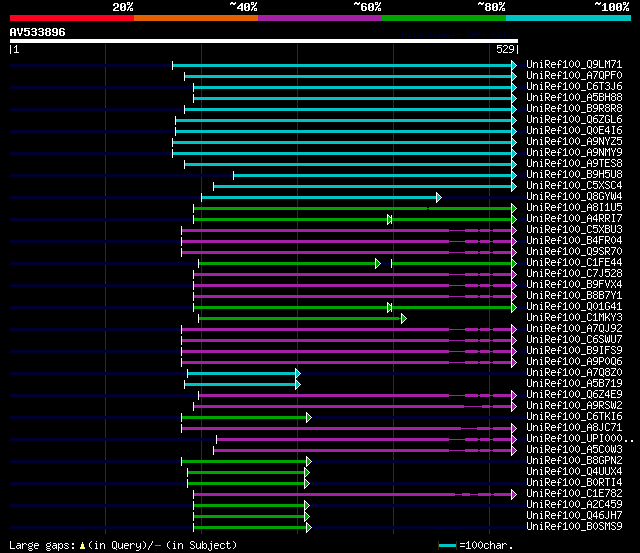Click the UniRef100_Q9LM71 hit label
Image resolution: width=640 pixels, height=553 pixels.
(574, 64)
